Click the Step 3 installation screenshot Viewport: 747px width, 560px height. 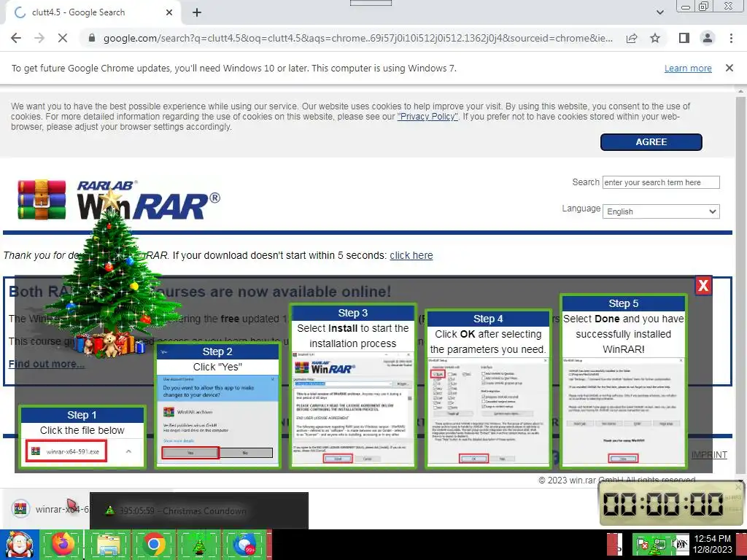(x=353, y=408)
